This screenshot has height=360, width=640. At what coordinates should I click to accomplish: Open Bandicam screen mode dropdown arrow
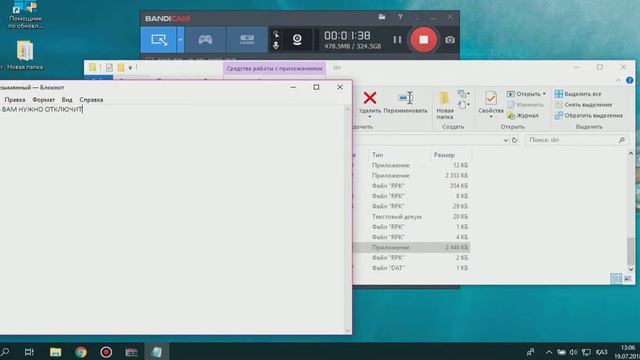click(180, 40)
